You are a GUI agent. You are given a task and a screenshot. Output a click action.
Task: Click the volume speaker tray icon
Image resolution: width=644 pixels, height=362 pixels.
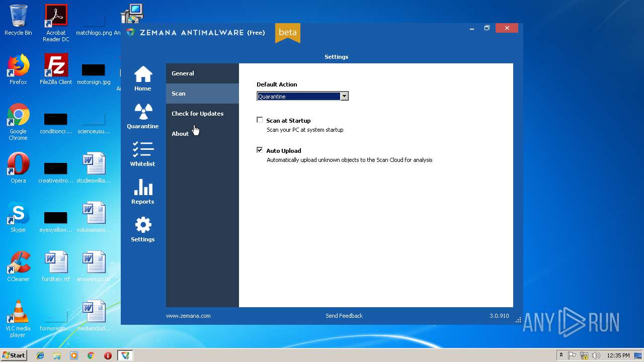596,355
